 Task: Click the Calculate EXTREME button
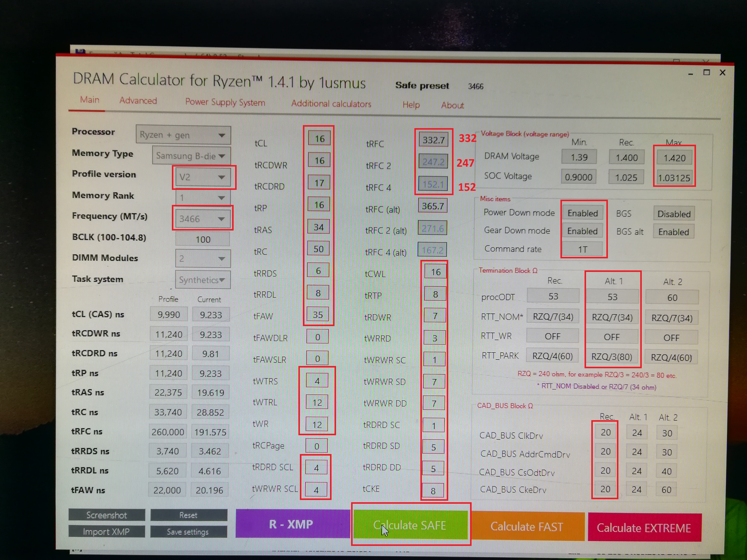(x=644, y=528)
